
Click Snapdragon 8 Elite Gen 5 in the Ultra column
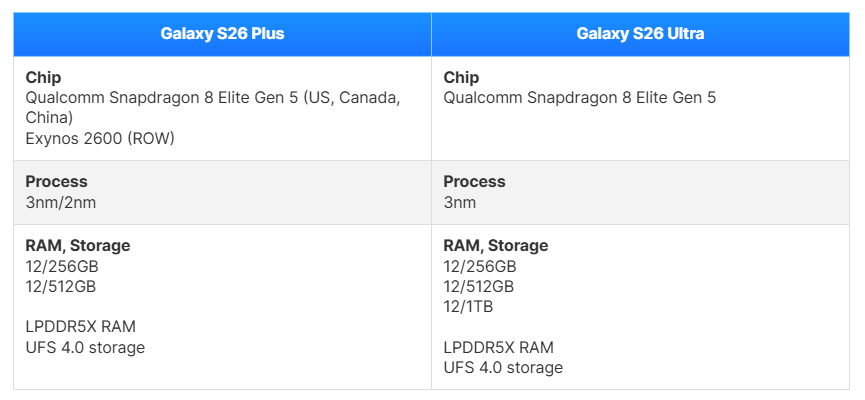[579, 98]
